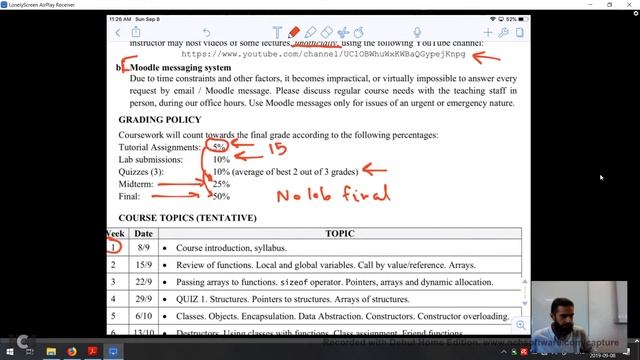The image size is (640, 360).
Task: Click the webcam video thumbnail
Action: [580, 317]
